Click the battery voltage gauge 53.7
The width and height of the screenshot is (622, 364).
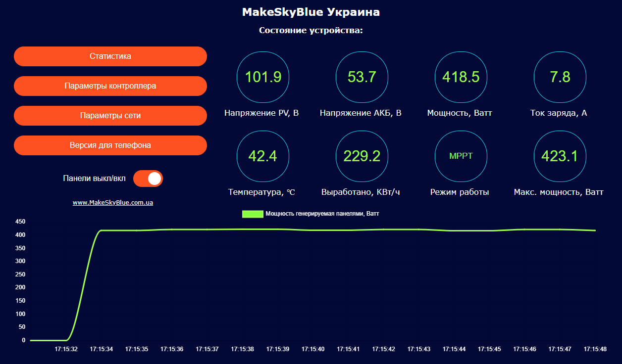coord(362,77)
